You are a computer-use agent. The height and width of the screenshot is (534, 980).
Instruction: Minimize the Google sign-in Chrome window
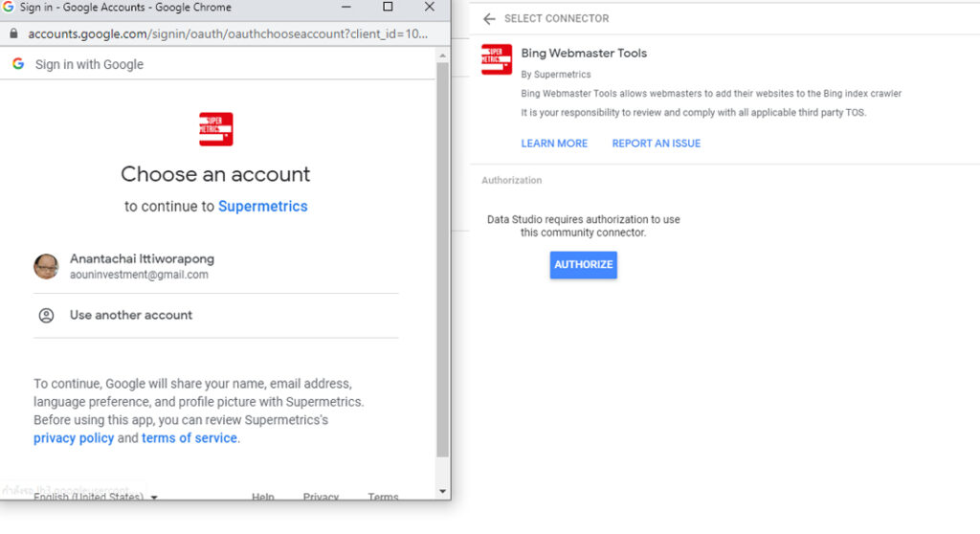346,7
